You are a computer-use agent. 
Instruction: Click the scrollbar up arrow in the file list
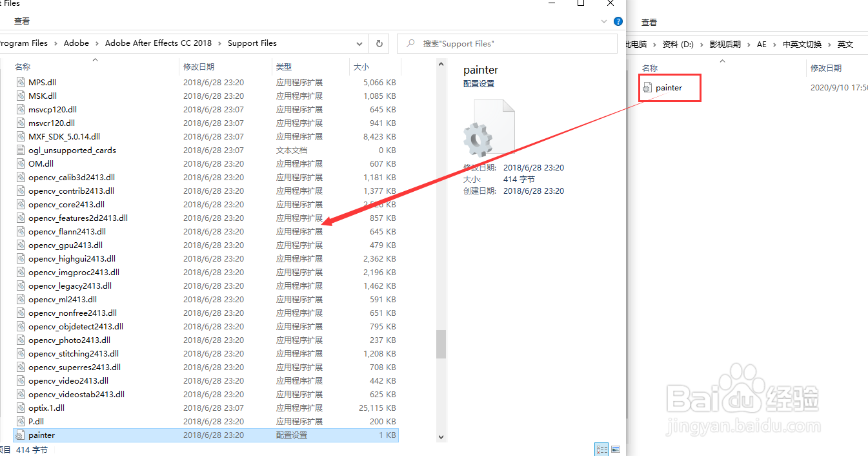click(441, 65)
